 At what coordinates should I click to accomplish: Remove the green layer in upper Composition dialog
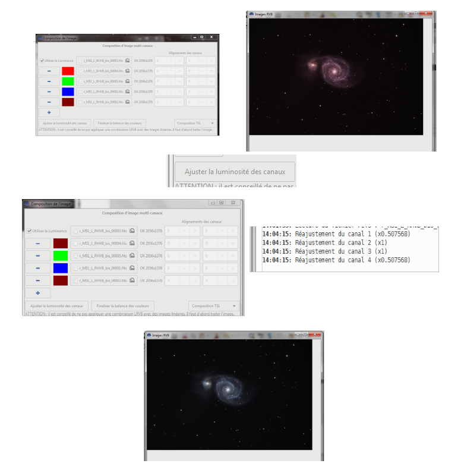pos(49,81)
